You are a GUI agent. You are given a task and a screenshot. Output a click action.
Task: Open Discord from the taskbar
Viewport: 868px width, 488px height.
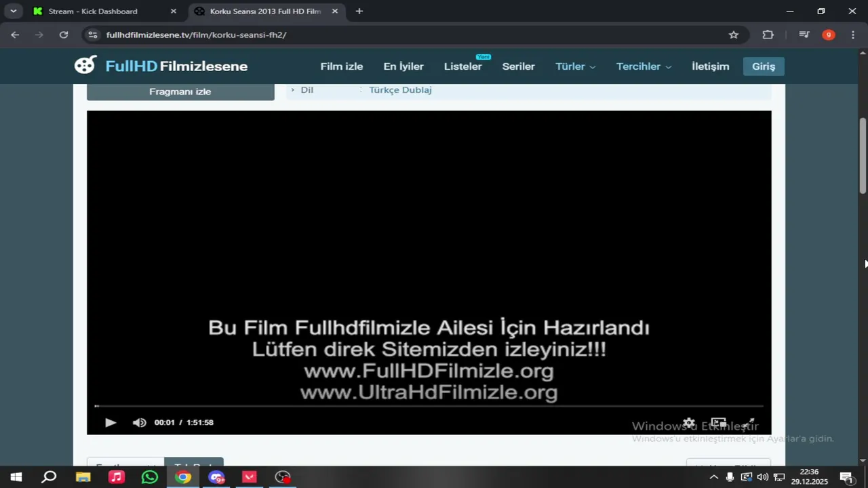click(216, 477)
